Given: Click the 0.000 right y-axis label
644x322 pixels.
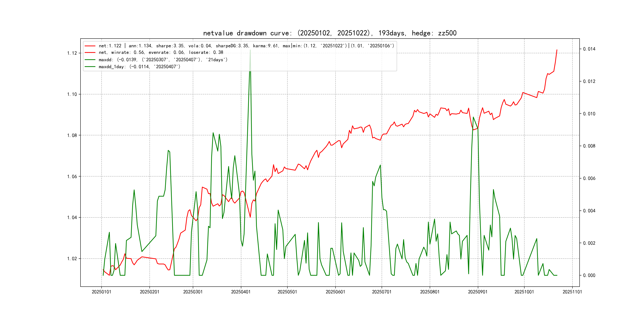Looking at the screenshot, I should pos(589,275).
